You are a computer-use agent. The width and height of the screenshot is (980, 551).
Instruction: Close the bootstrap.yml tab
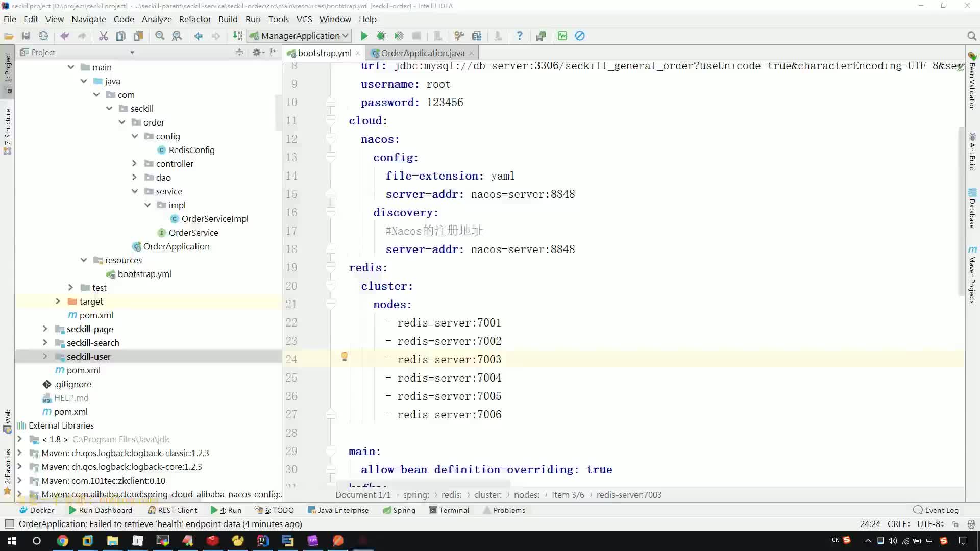358,53
